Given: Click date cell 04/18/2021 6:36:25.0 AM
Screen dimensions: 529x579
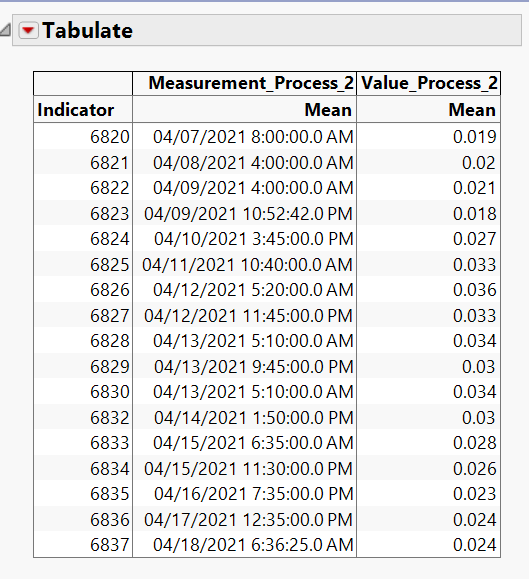Looking at the screenshot, I should 253,545.
